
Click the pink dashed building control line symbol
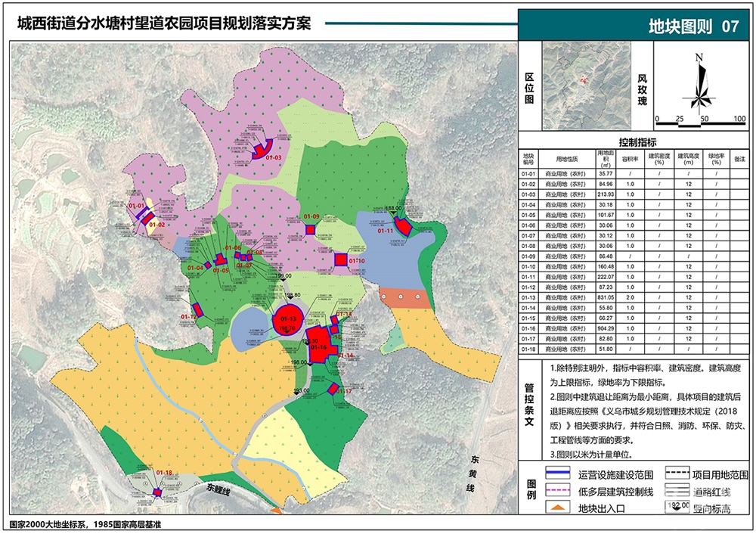[x=558, y=491]
